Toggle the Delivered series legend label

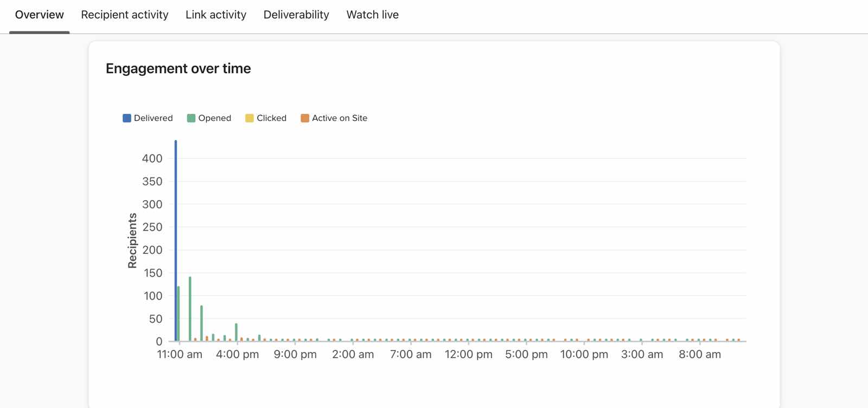pos(153,118)
